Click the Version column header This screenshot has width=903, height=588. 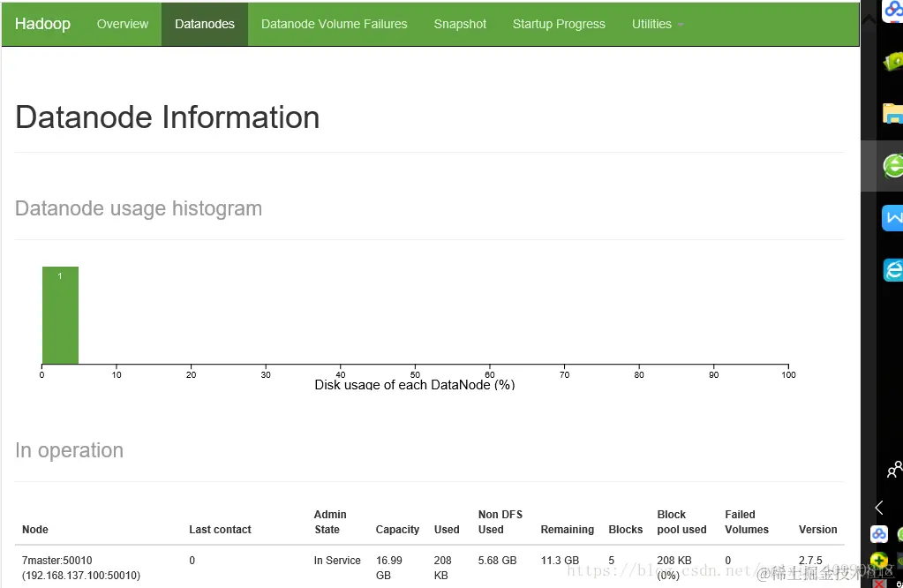point(817,529)
